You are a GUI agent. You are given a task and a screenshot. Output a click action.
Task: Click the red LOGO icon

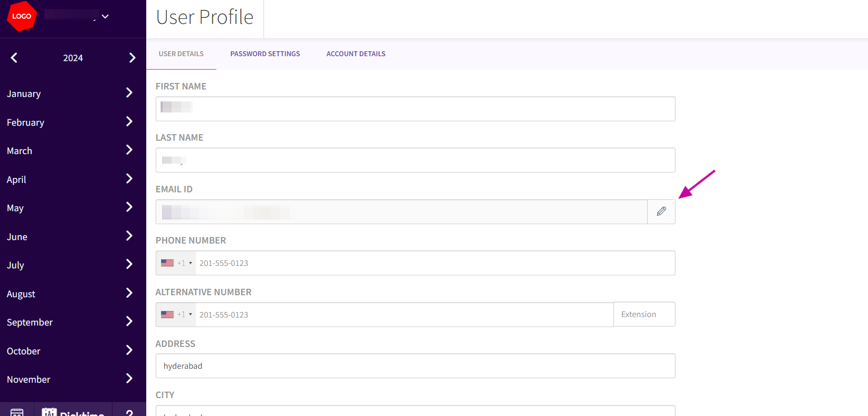22,16
